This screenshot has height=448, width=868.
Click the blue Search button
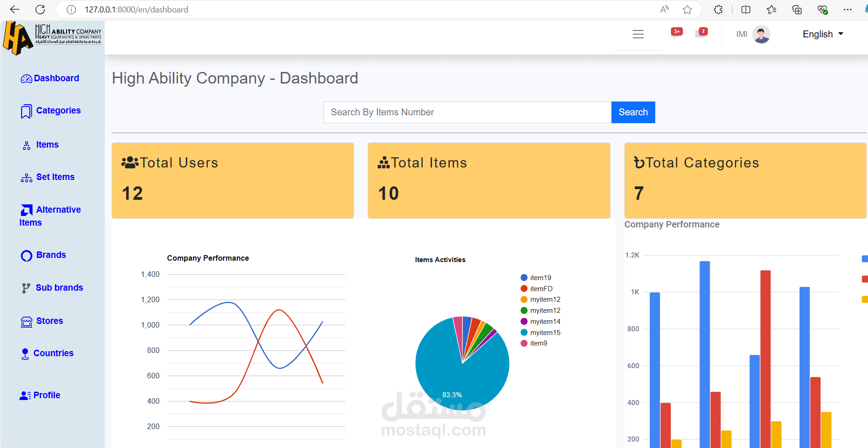[633, 112]
